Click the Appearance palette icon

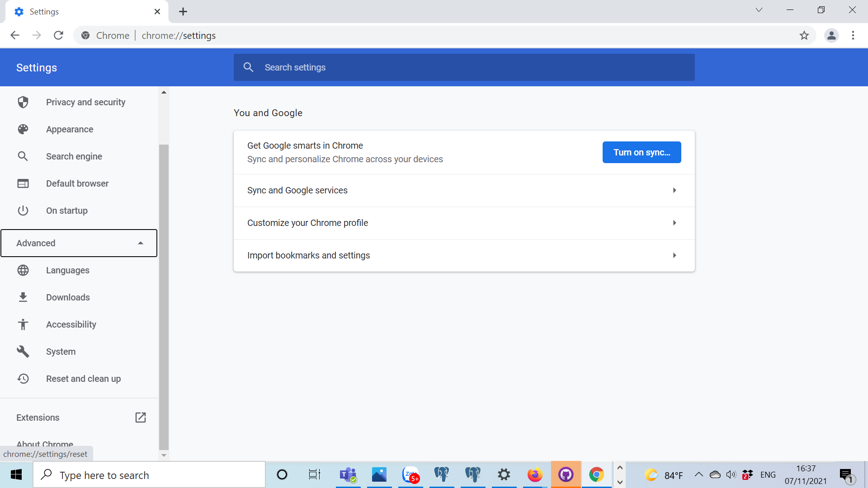(23, 129)
